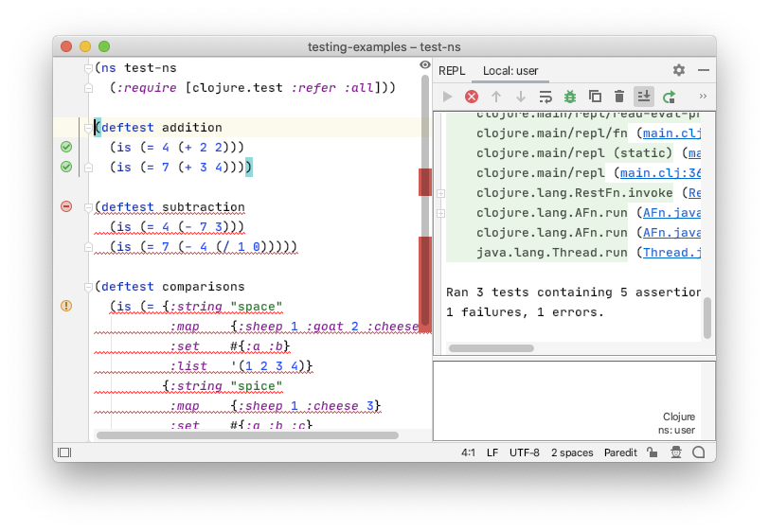Click the java.lang.Thread.run stack frame text
Viewport: 769px width, 532px height.
(551, 253)
